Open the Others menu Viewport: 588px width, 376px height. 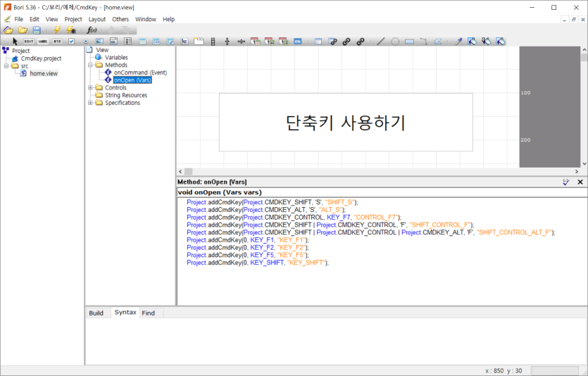[x=120, y=19]
